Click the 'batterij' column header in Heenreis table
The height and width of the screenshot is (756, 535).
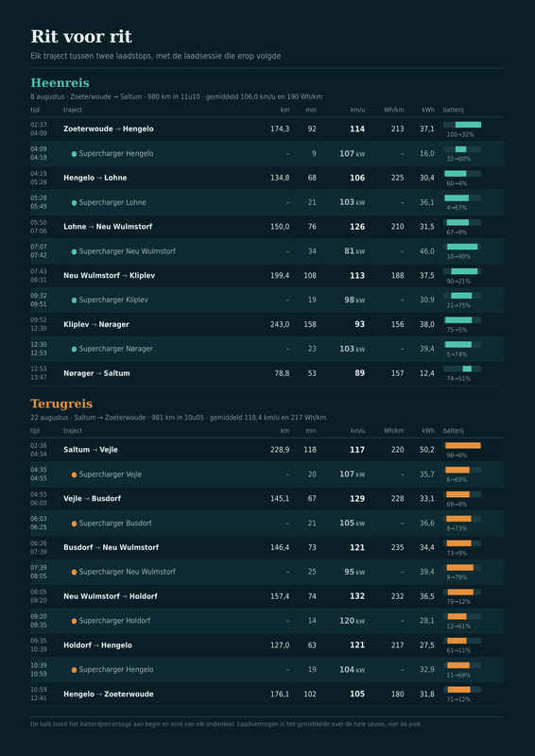click(x=453, y=110)
